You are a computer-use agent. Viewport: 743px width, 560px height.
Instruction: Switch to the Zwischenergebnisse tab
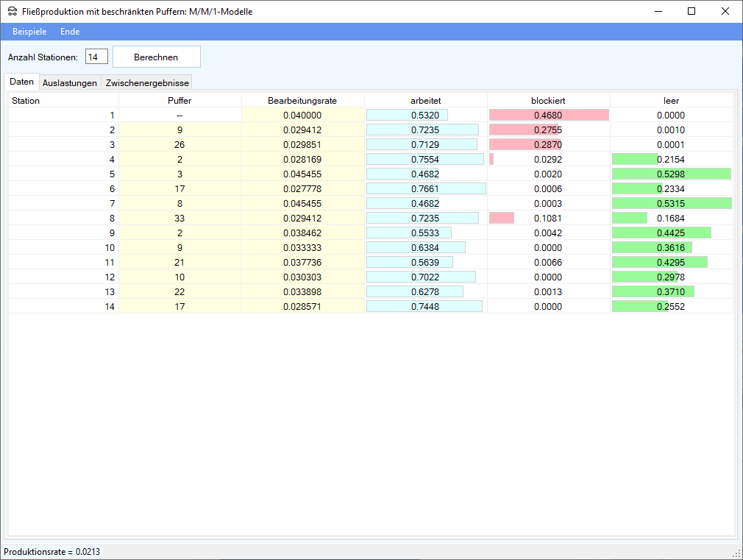click(x=147, y=83)
